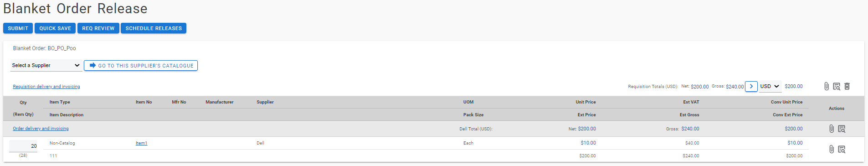Click the currency conversion chevron button

[751, 86]
